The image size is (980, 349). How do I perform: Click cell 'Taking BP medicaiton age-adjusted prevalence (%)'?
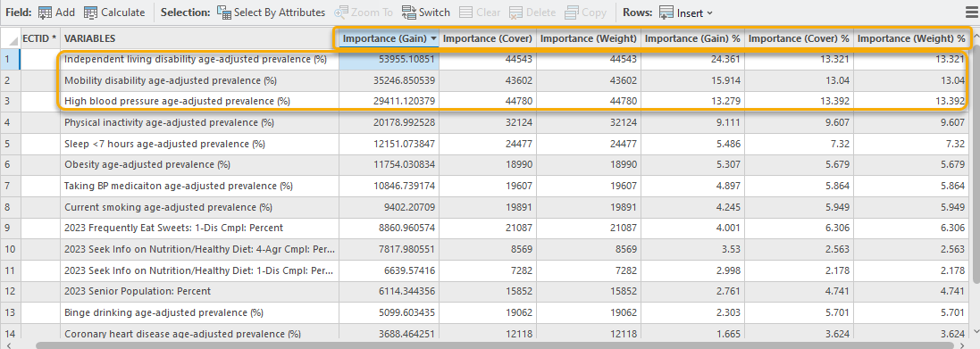coord(199,186)
